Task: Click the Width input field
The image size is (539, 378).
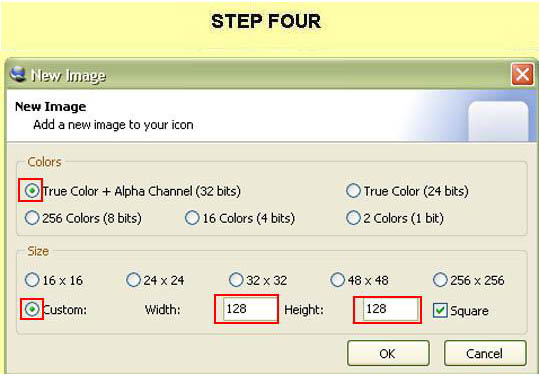Action: 250,309
